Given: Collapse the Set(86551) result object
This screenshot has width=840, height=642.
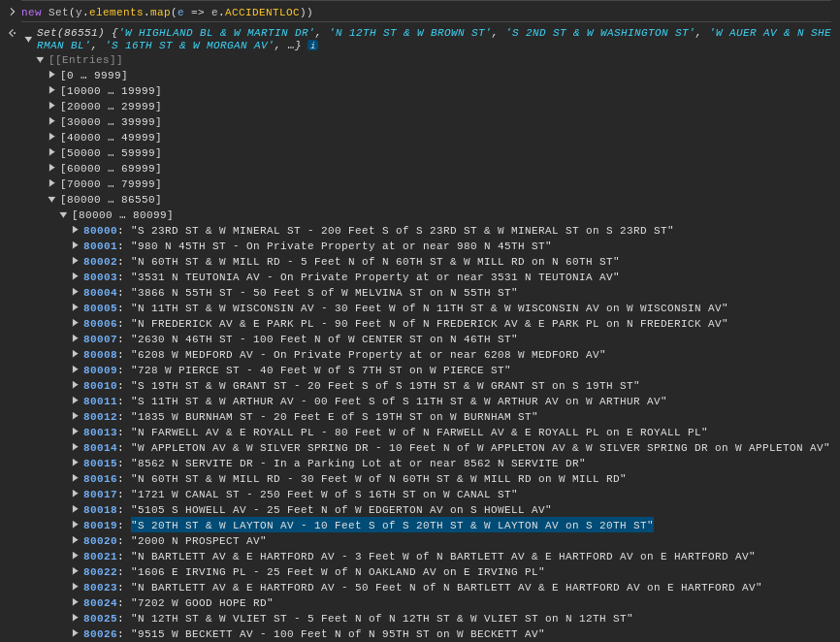Looking at the screenshot, I should [x=28, y=39].
